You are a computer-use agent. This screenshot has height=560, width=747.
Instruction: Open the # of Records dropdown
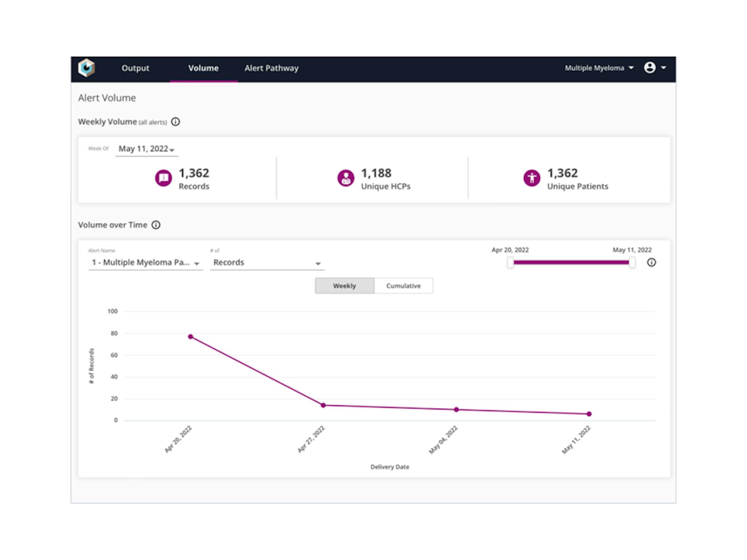pyautogui.click(x=267, y=263)
